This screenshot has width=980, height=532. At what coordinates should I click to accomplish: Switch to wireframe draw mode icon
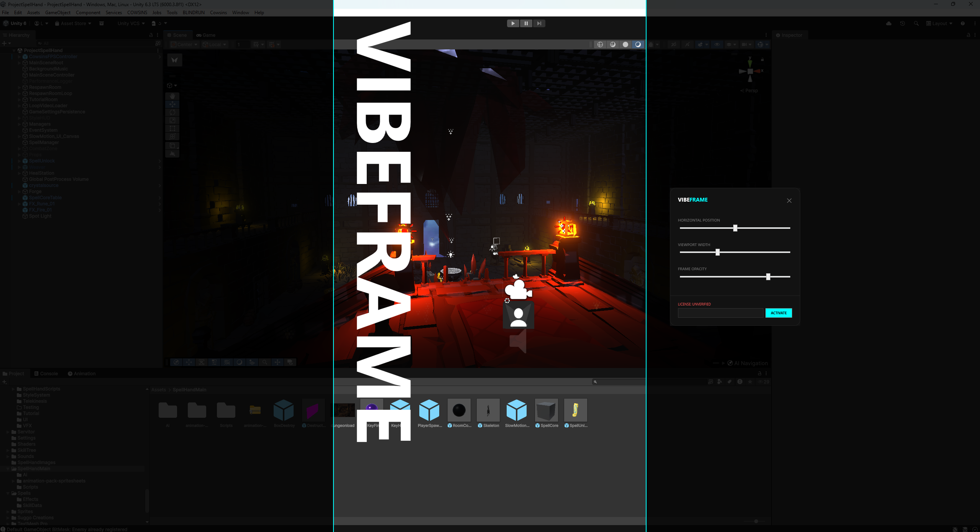point(600,44)
